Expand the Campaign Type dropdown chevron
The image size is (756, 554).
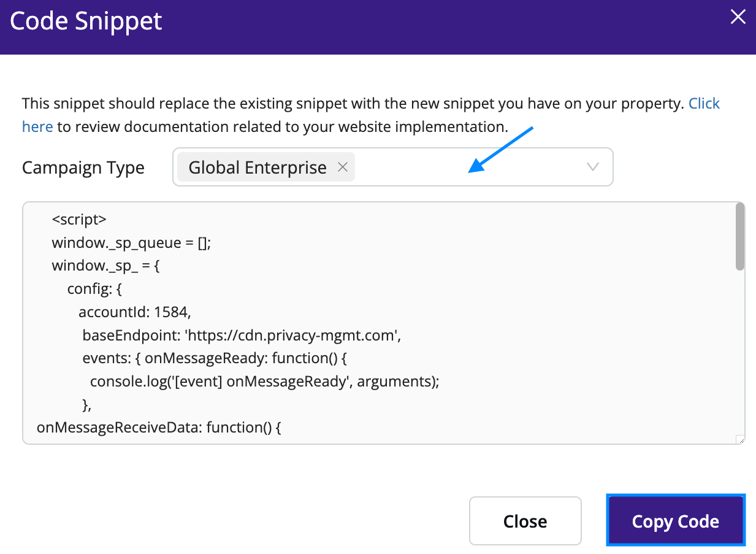592,167
